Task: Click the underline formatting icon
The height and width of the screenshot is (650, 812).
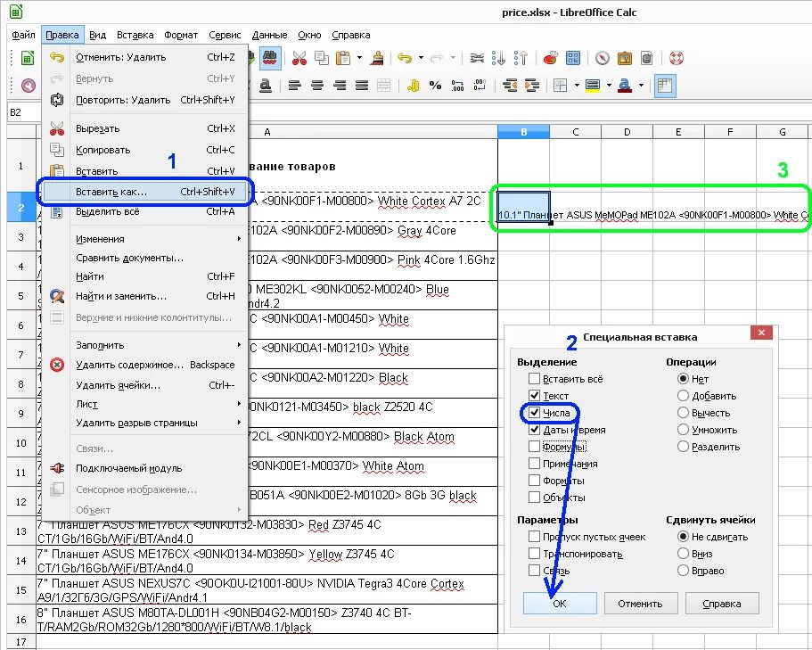Action: [265, 86]
